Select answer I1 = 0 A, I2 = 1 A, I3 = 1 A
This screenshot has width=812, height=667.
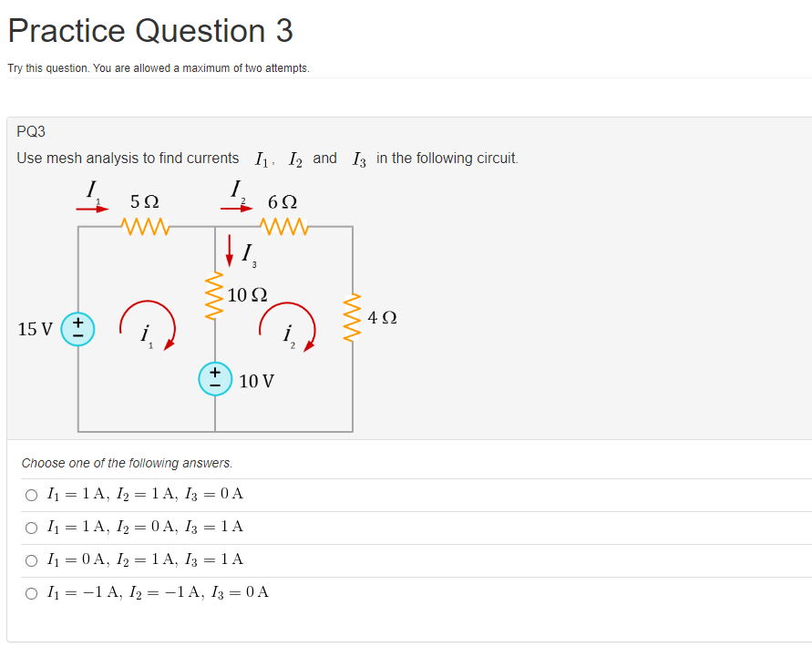[31, 559]
